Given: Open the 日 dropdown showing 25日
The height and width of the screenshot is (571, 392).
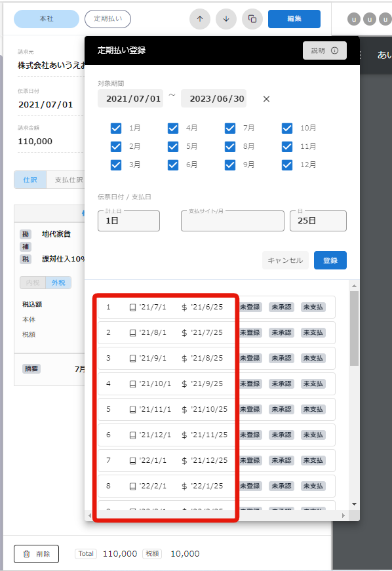Looking at the screenshot, I should click(318, 221).
